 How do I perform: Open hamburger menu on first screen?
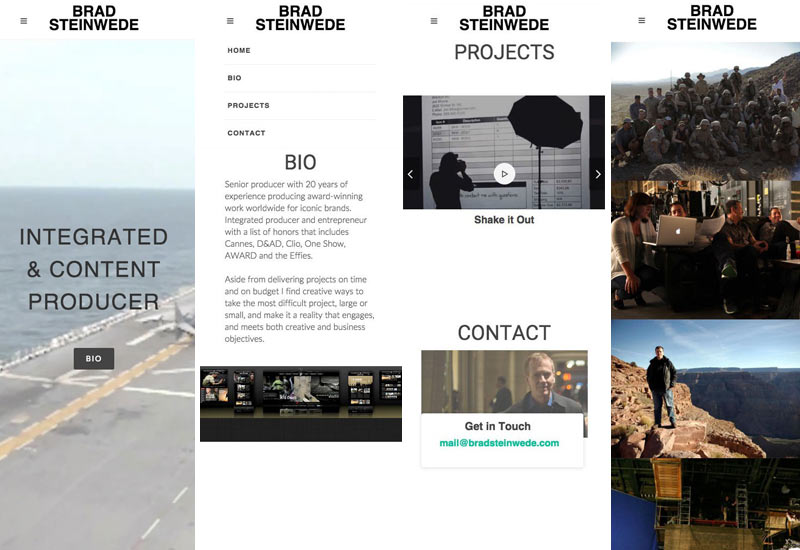(x=23, y=21)
